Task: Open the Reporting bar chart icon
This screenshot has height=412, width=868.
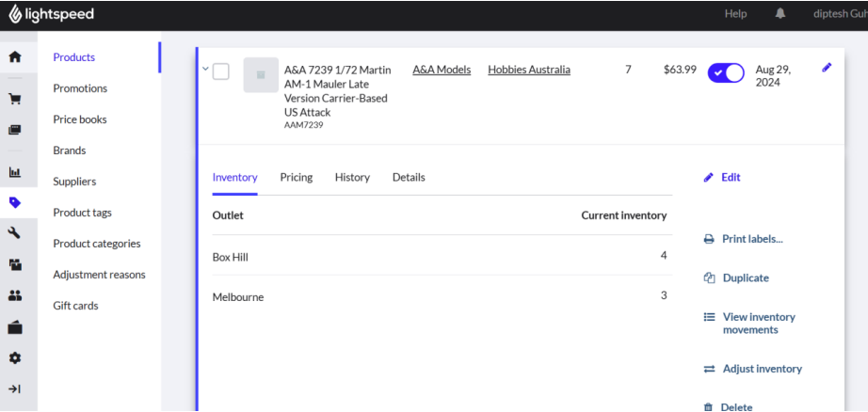Action: 15,172
